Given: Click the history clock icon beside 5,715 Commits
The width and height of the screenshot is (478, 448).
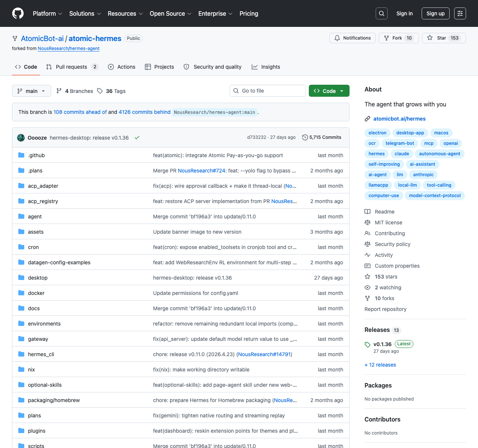Looking at the screenshot, I should pos(305,137).
